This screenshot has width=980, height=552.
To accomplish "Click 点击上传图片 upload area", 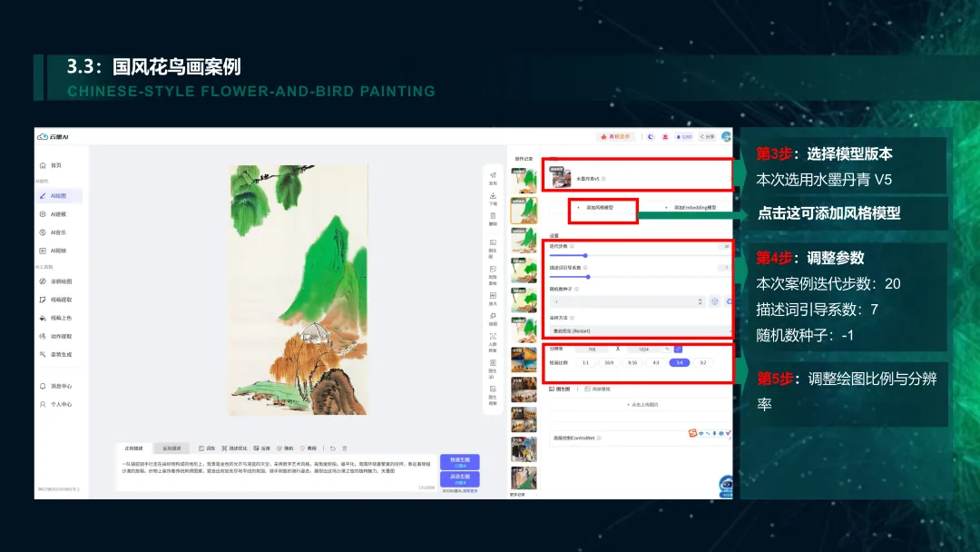I will [642, 404].
